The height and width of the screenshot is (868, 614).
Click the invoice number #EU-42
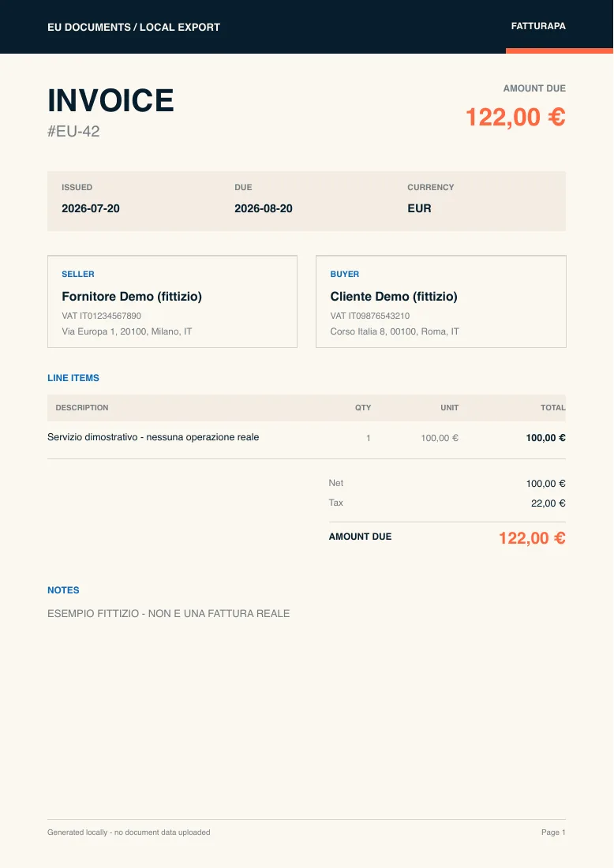(73, 131)
